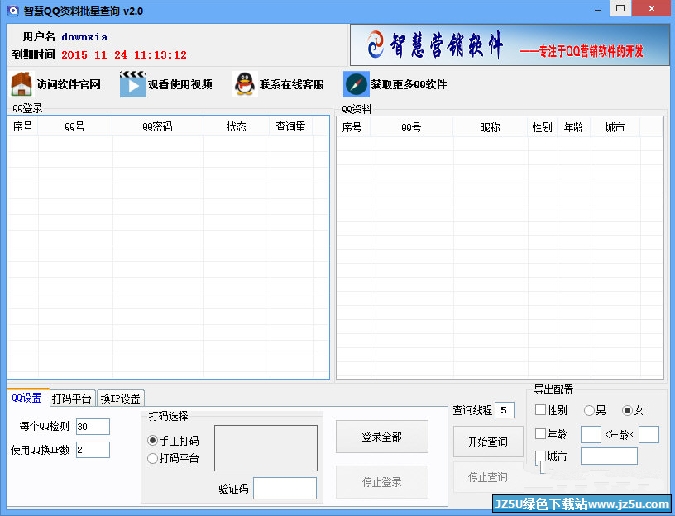675x516 pixels.
Task: Click the 智慧营销软件 banner
Action: click(x=510, y=45)
